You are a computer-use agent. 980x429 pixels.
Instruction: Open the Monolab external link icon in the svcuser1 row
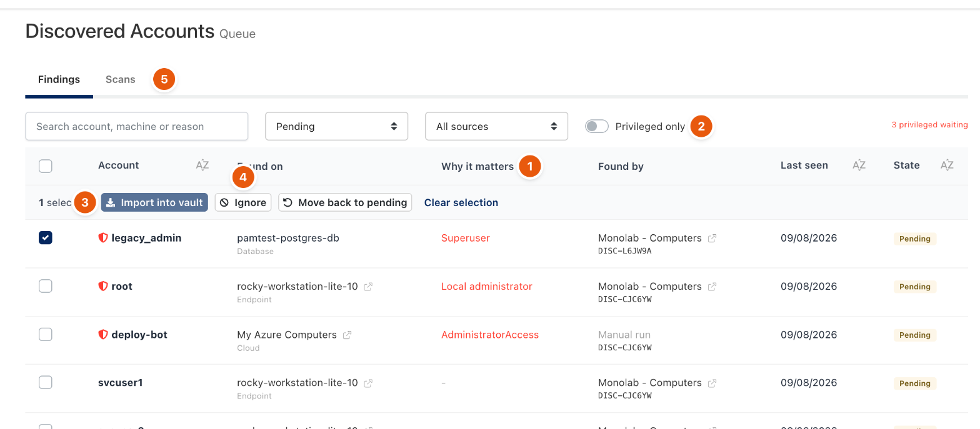click(712, 383)
